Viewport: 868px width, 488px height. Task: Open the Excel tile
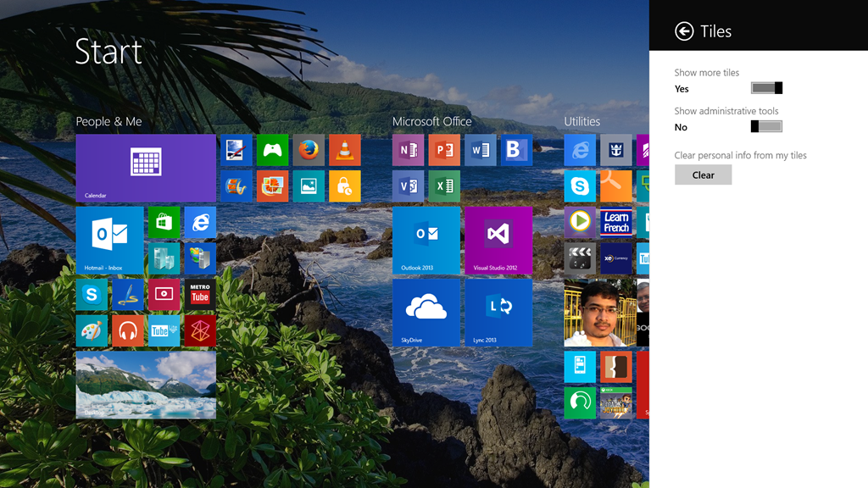coord(444,186)
